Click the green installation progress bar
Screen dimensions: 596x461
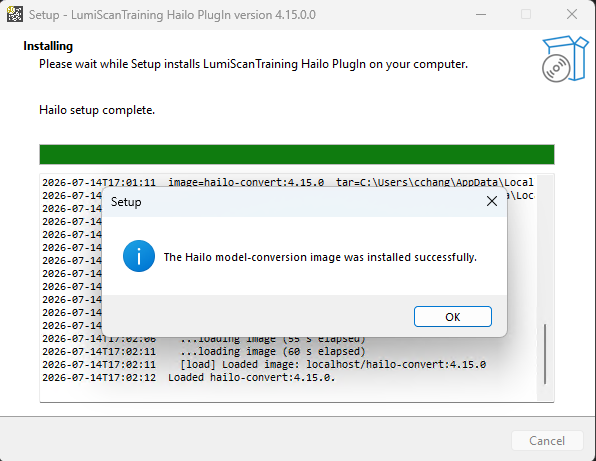pyautogui.click(x=297, y=154)
